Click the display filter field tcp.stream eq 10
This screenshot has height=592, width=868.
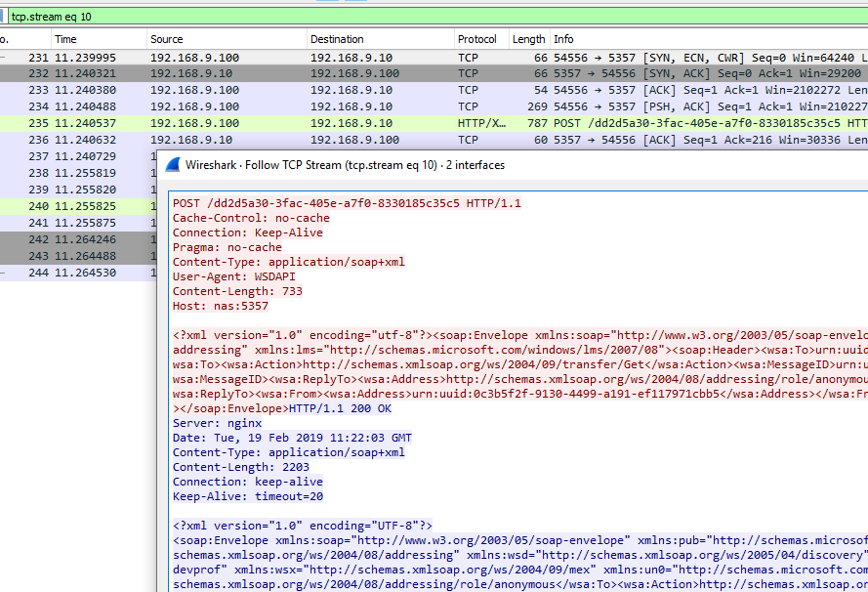[437, 17]
